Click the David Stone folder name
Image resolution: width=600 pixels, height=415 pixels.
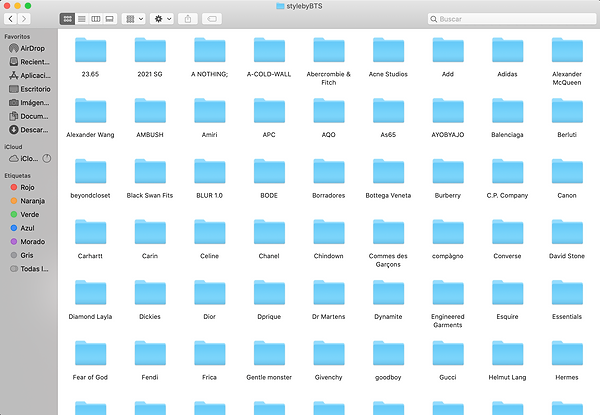tap(567, 256)
